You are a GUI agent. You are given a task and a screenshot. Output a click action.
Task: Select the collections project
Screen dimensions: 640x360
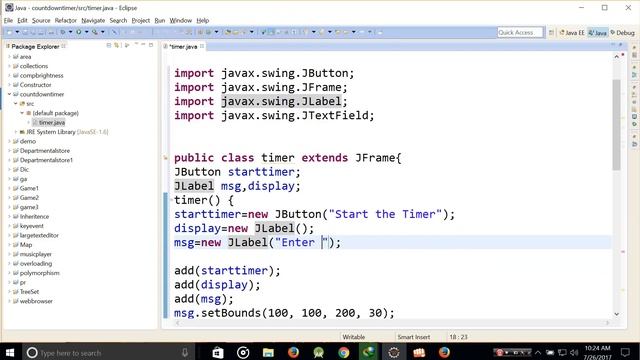pyautogui.click(x=34, y=66)
